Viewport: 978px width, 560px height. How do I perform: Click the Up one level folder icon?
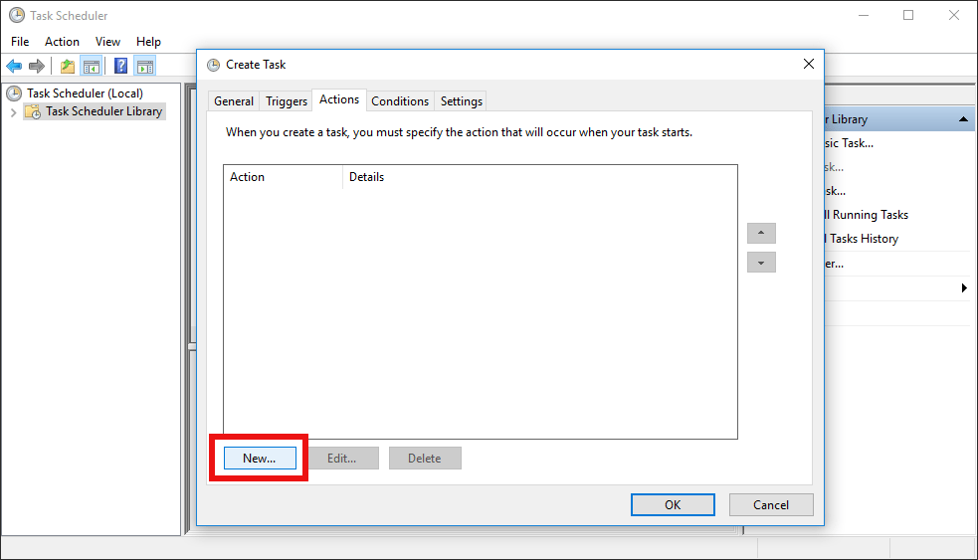pos(68,66)
